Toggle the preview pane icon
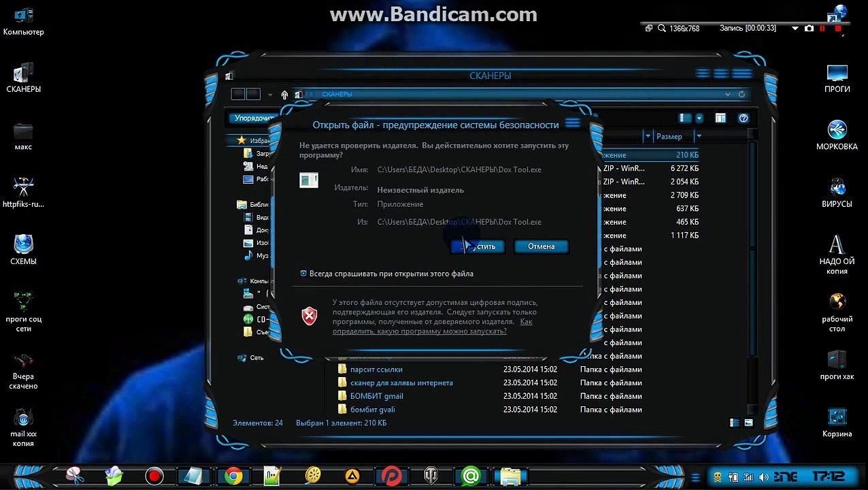Screen dimensions: 868x490 (x=720, y=118)
